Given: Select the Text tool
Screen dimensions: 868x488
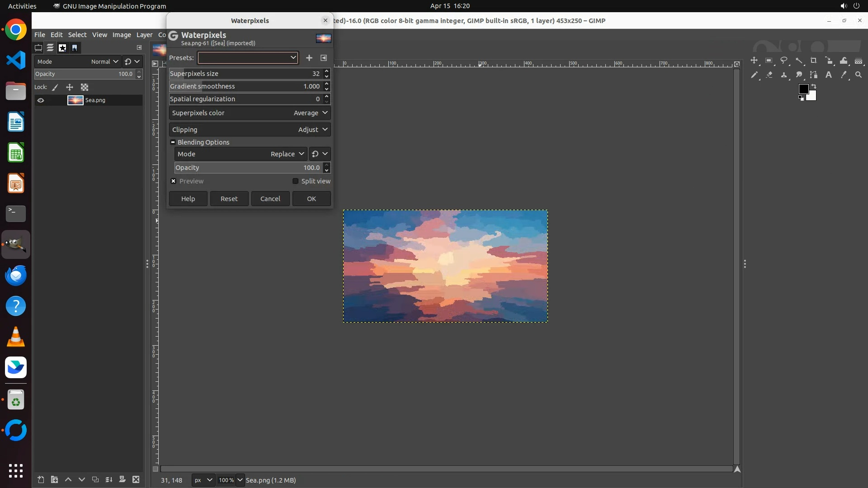Looking at the screenshot, I should point(829,75).
